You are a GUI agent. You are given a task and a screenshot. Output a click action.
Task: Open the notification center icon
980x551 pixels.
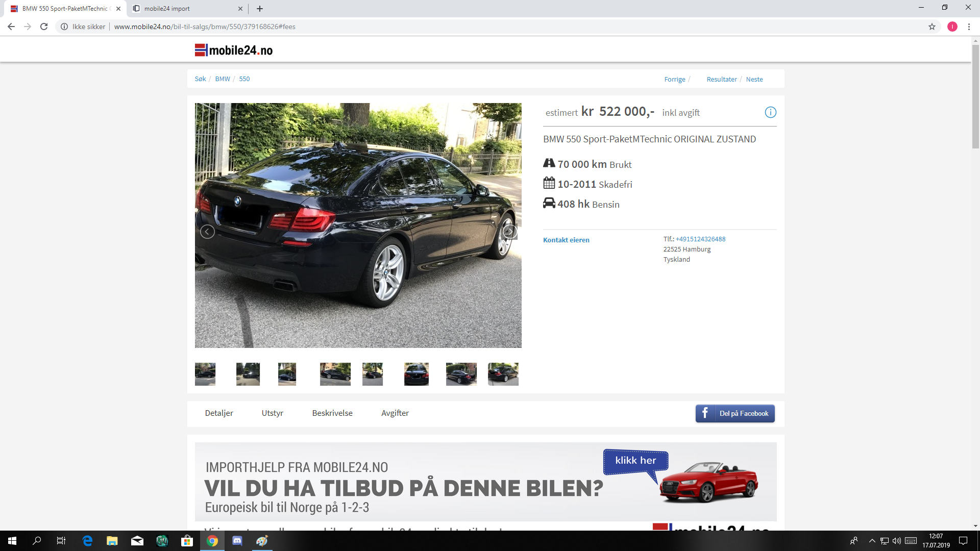963,541
